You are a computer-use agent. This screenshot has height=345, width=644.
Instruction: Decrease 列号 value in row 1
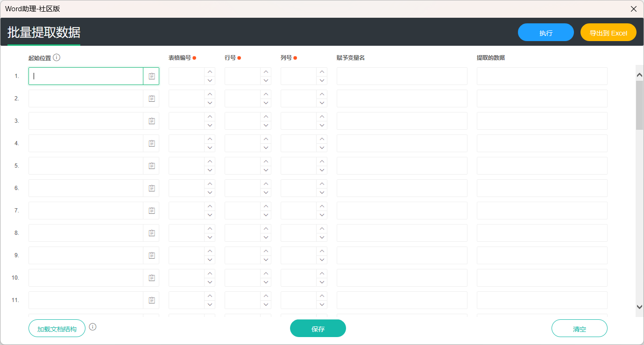point(322,80)
